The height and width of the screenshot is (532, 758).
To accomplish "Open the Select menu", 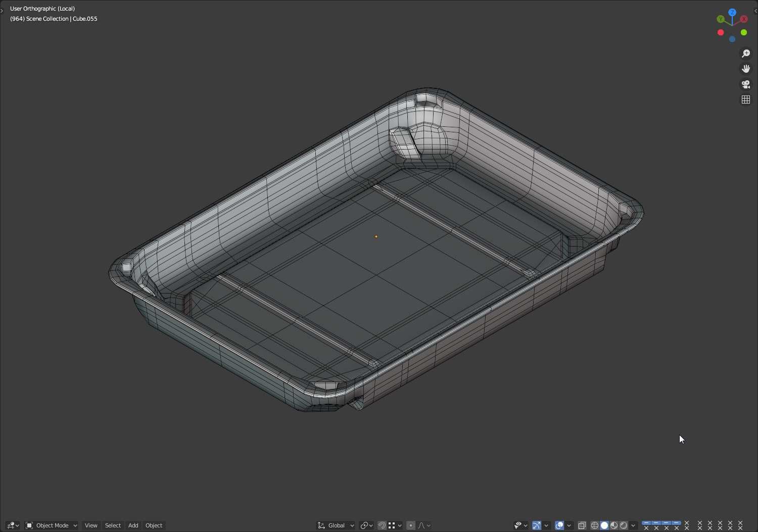I will tap(113, 525).
